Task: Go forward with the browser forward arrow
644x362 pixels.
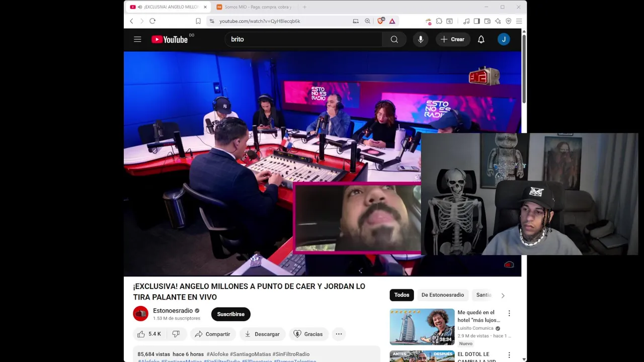Action: 142,21
